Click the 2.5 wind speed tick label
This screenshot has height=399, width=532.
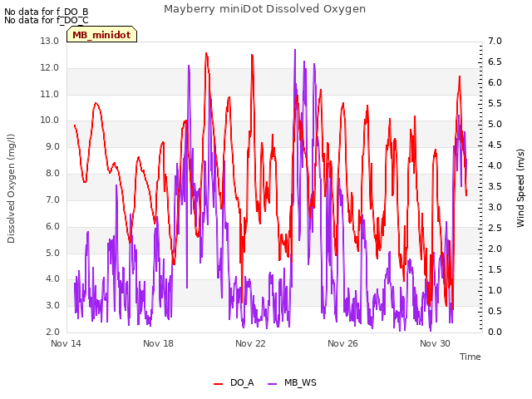[495, 228]
